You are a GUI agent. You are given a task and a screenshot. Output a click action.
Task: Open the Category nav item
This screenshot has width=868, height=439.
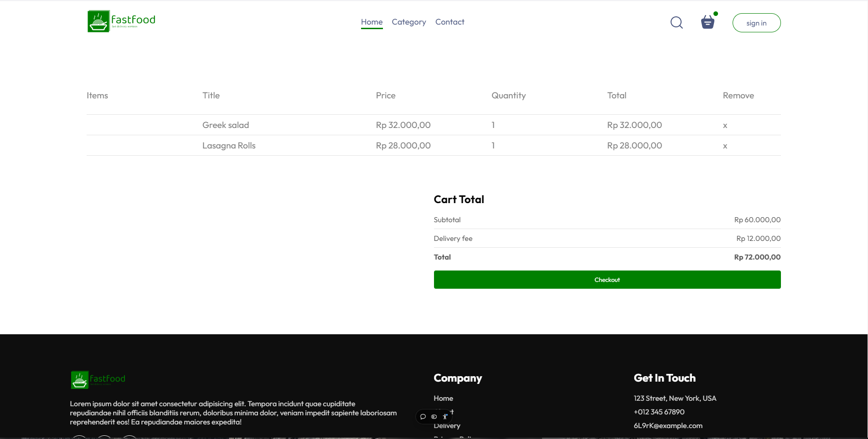point(408,22)
